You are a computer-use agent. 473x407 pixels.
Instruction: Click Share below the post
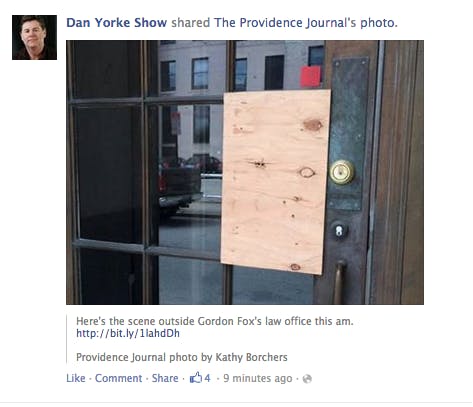[165, 378]
